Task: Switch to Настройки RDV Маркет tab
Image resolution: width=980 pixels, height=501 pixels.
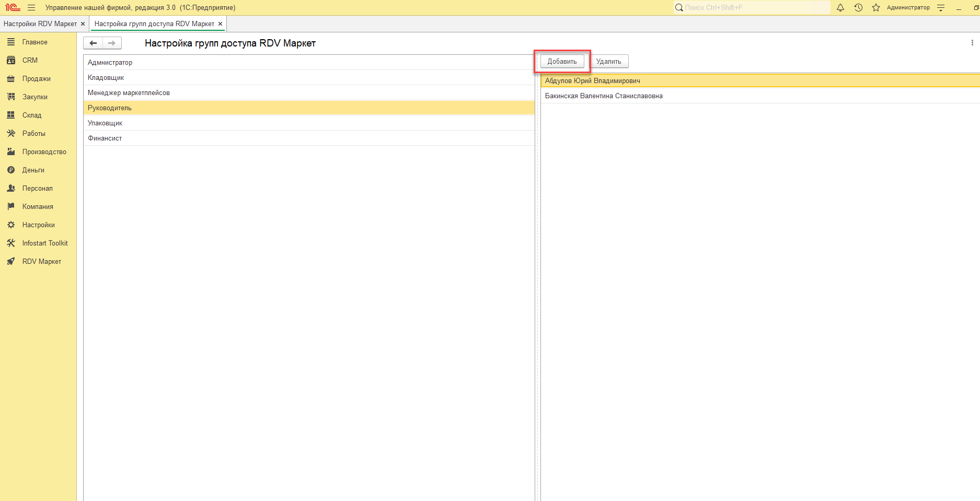Action: pos(40,24)
